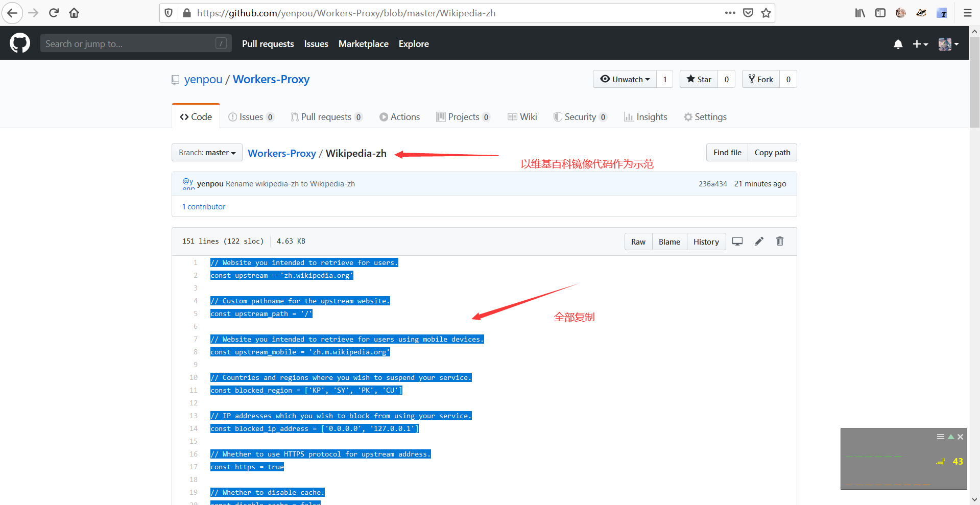The height and width of the screenshot is (505, 980).
Task: Open the floating widget menu lines icon
Action: 941,437
